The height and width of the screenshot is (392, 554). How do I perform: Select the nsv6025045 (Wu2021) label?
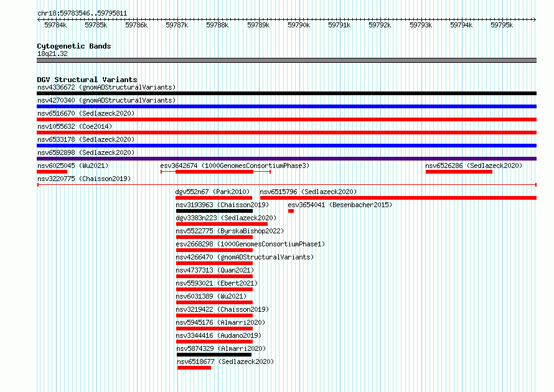coord(73,166)
